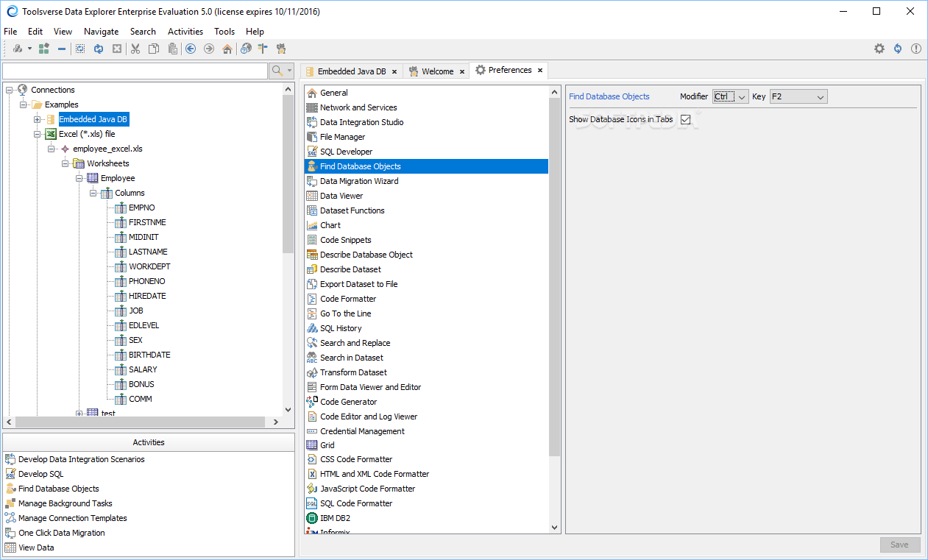This screenshot has height=560, width=928.
Task: Click the Home house icon in toolbar
Action: [227, 49]
